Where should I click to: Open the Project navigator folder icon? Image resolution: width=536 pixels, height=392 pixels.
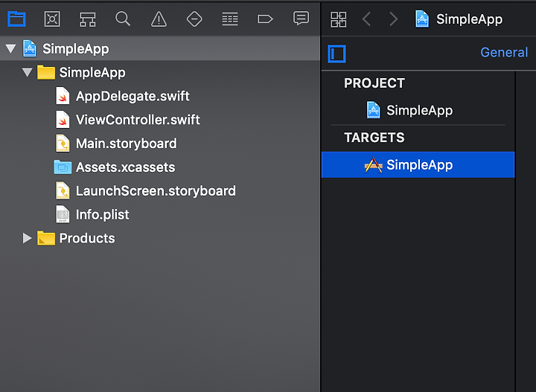(x=16, y=19)
